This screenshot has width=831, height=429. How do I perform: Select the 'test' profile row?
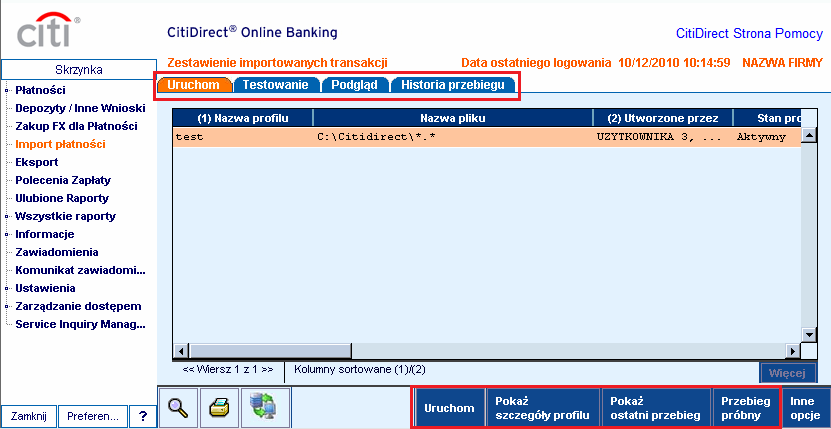click(x=487, y=137)
